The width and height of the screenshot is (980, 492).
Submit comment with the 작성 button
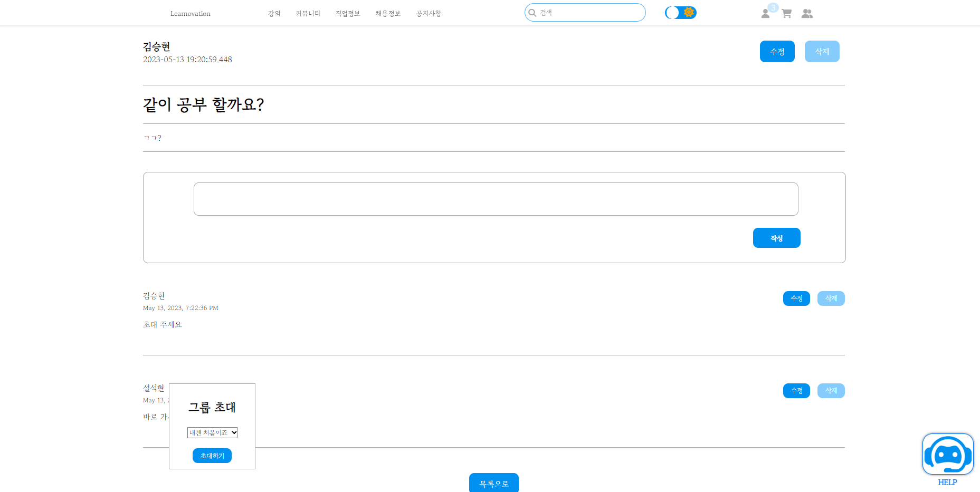[x=776, y=238]
